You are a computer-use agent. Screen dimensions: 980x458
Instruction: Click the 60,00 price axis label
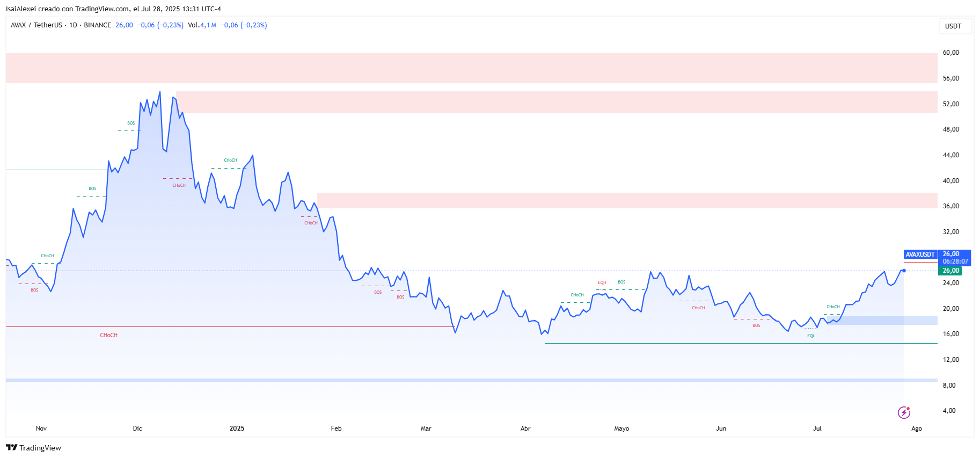950,53
